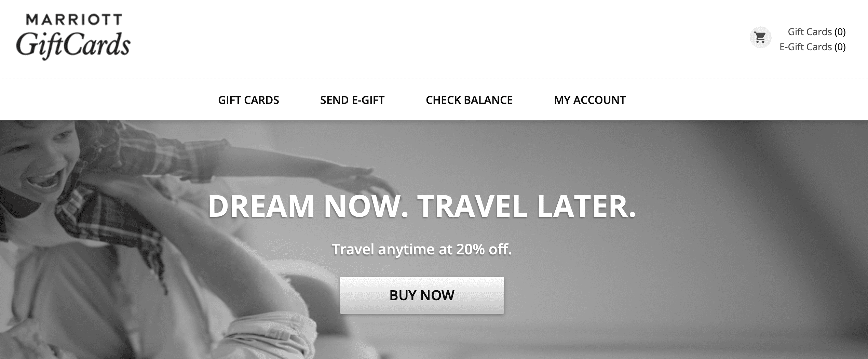Click the DREAM NOW. TRAVEL LATER. headline

[x=422, y=206]
